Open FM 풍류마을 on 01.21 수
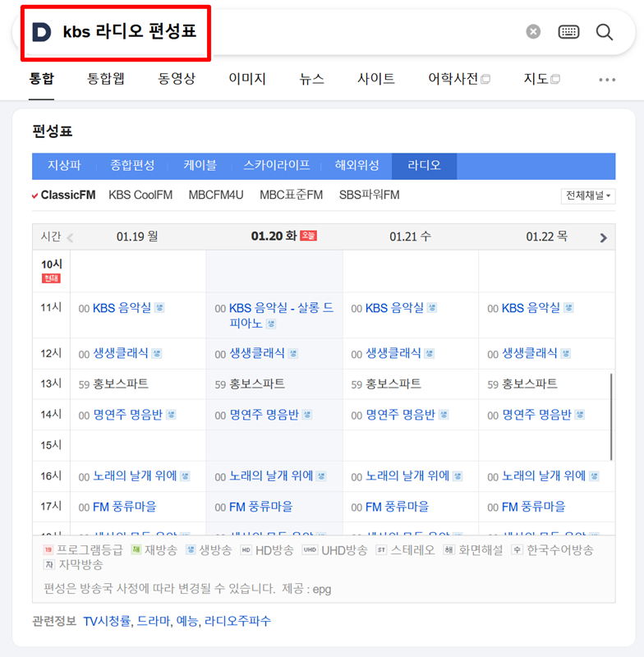644x657 pixels. 398,507
